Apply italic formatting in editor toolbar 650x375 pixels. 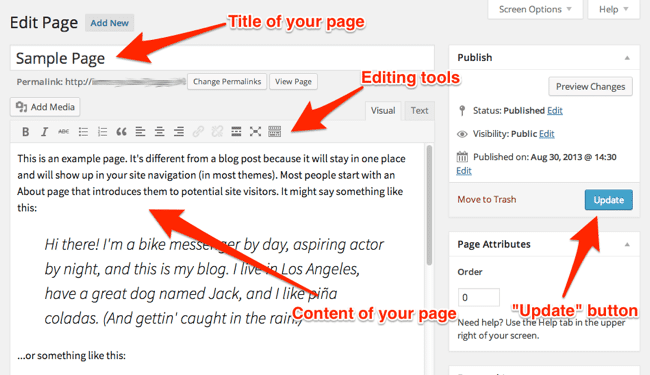coord(44,132)
